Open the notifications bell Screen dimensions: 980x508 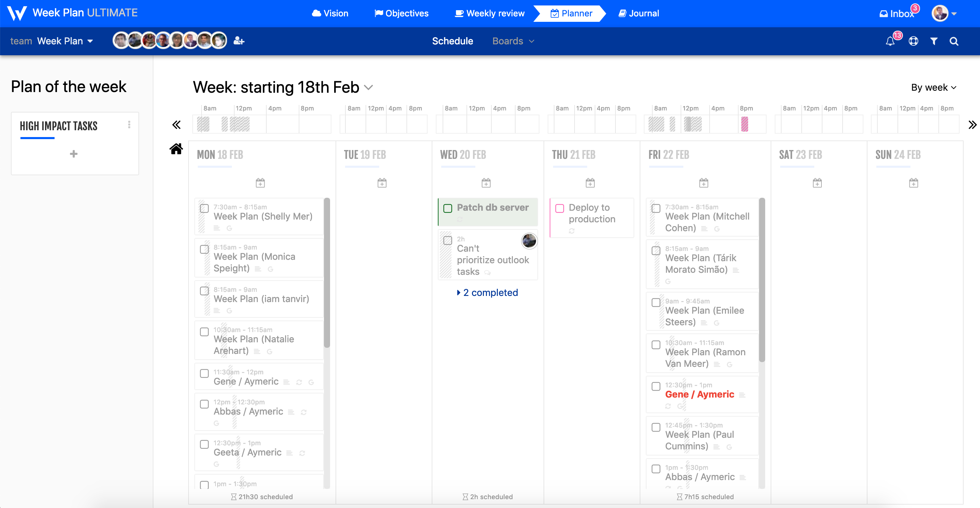click(890, 41)
